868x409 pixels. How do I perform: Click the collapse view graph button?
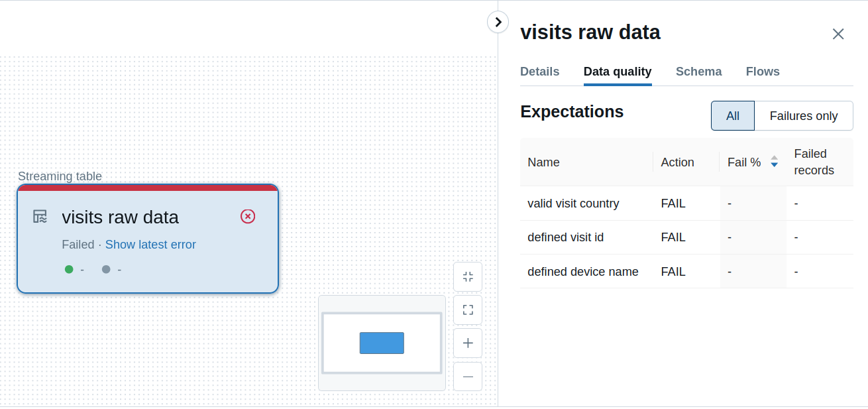(x=468, y=276)
